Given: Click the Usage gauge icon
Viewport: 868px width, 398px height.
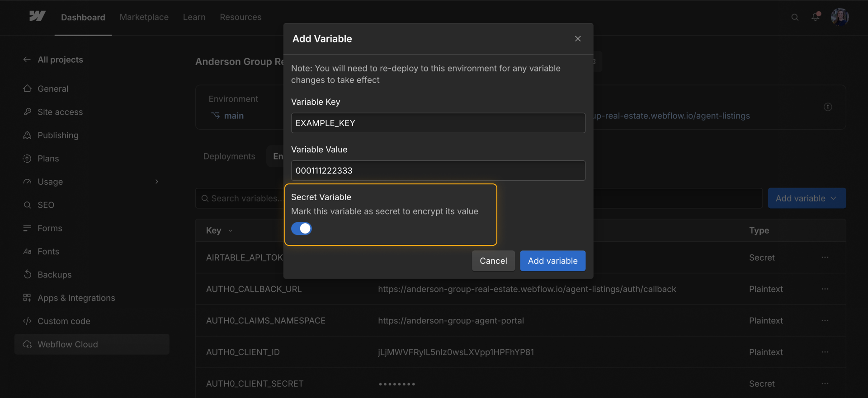Looking at the screenshot, I should pyautogui.click(x=28, y=182).
